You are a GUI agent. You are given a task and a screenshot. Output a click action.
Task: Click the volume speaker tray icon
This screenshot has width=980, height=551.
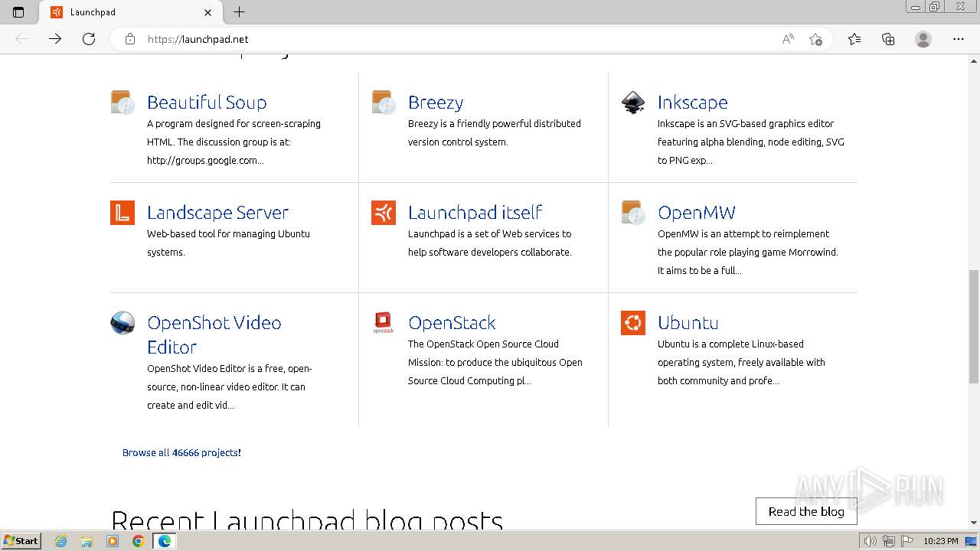coord(871,541)
